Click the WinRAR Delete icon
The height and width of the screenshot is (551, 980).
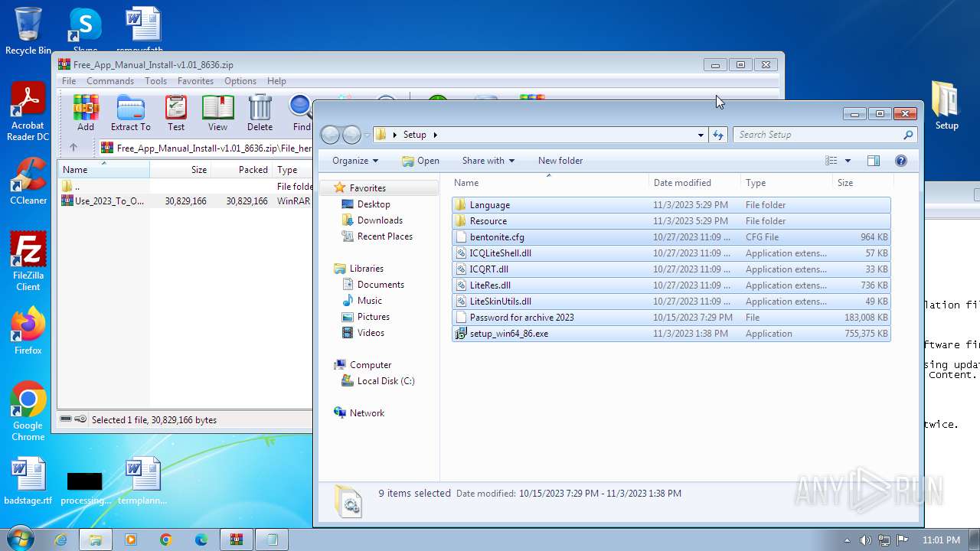260,113
